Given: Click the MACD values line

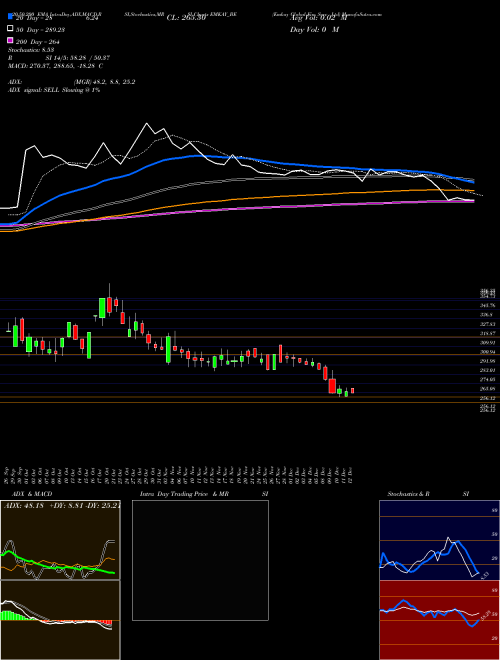Looking at the screenshot, I should [x=56, y=66].
